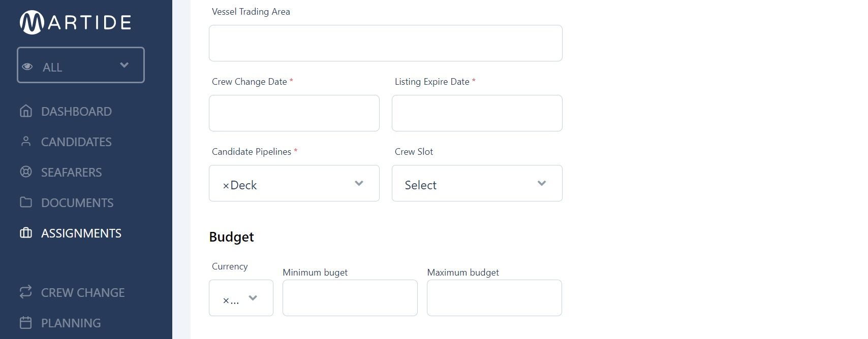Open the Seafarers menu item

(x=71, y=172)
